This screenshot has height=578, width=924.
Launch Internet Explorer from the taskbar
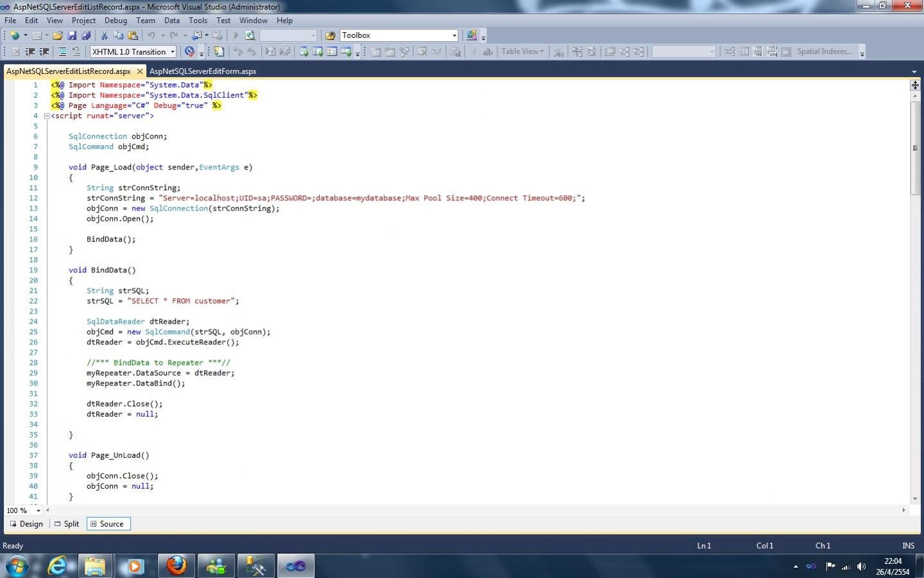click(57, 566)
